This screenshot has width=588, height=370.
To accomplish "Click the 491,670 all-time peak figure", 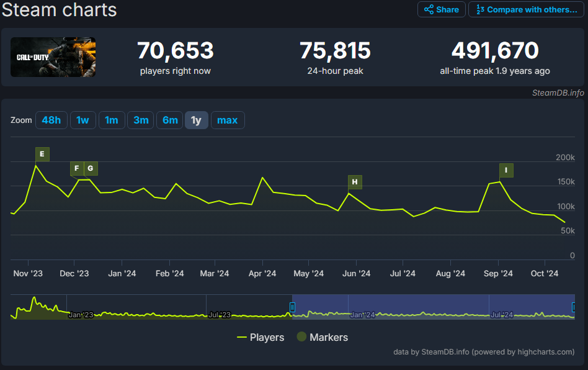I will [495, 51].
